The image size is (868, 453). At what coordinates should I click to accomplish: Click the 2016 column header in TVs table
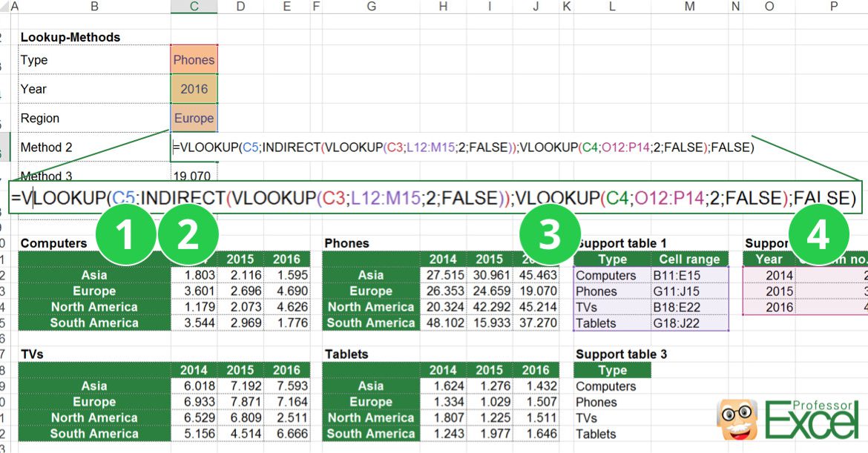[x=286, y=369]
